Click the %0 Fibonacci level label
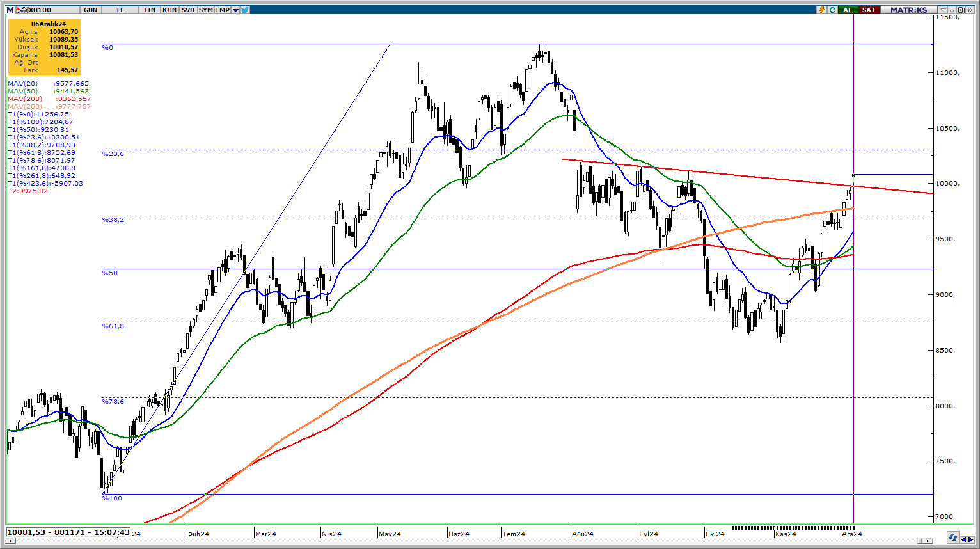 (x=107, y=48)
